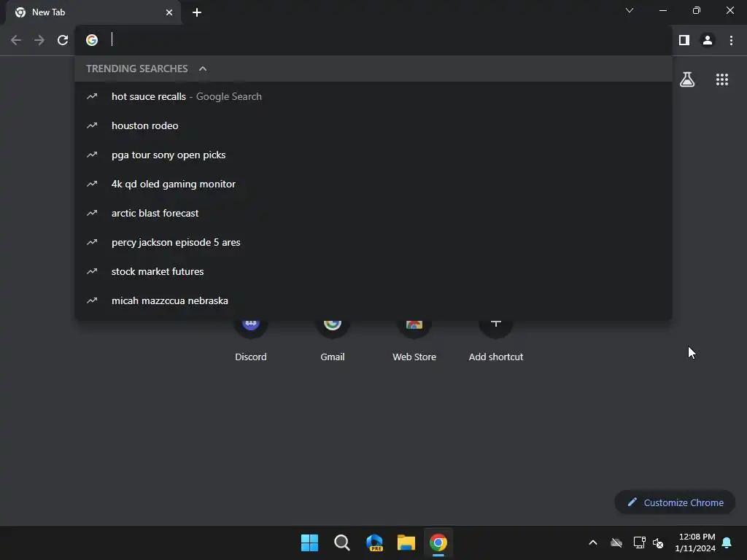Click the back navigation arrow
Image resolution: width=747 pixels, height=560 pixels.
(x=16, y=41)
